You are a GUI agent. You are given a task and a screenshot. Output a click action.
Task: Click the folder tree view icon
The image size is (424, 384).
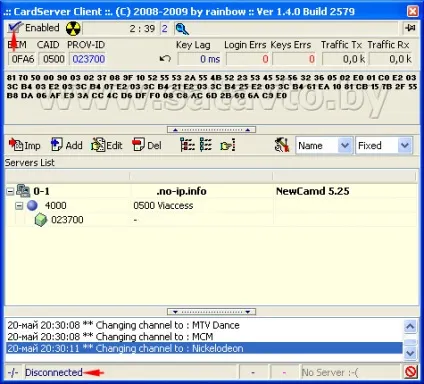click(x=228, y=145)
